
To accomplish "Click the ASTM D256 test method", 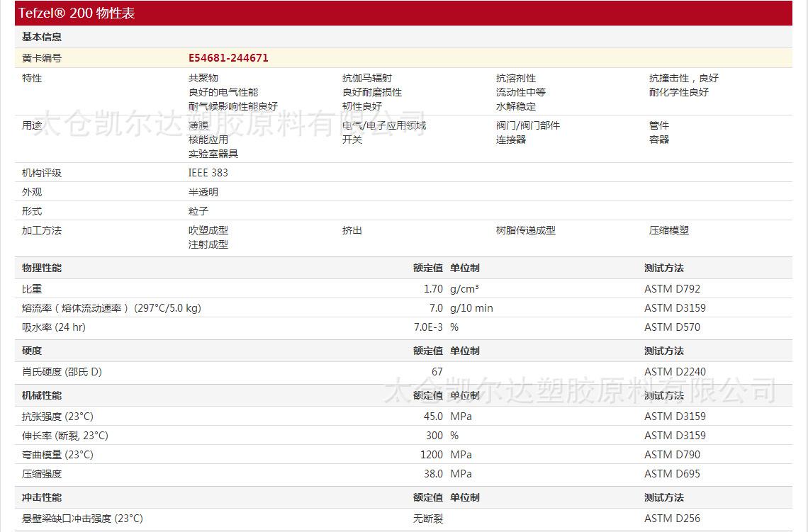I will (672, 519).
